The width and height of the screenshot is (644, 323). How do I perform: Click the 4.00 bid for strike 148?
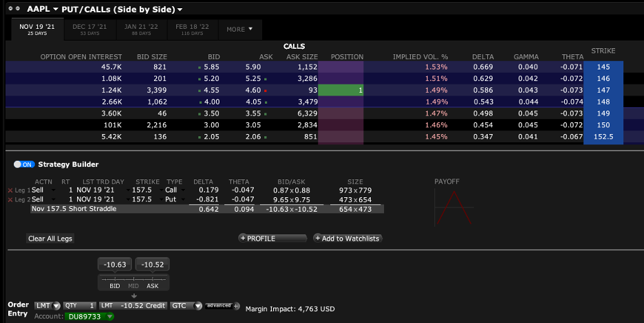coord(211,102)
